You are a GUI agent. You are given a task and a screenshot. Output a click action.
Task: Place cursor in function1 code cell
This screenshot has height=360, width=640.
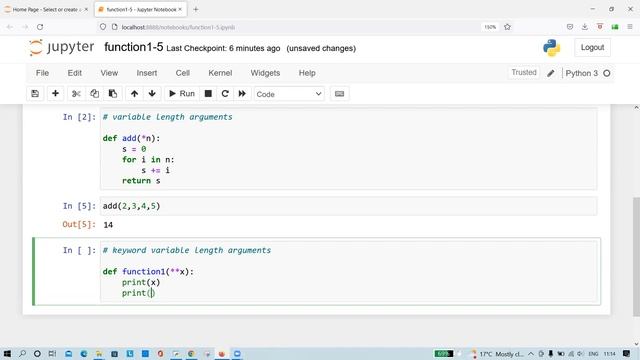pos(349,271)
